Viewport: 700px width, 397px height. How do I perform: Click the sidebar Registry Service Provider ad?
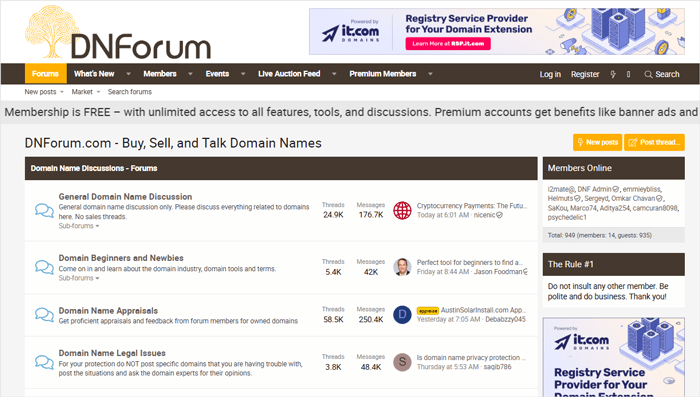click(613, 357)
